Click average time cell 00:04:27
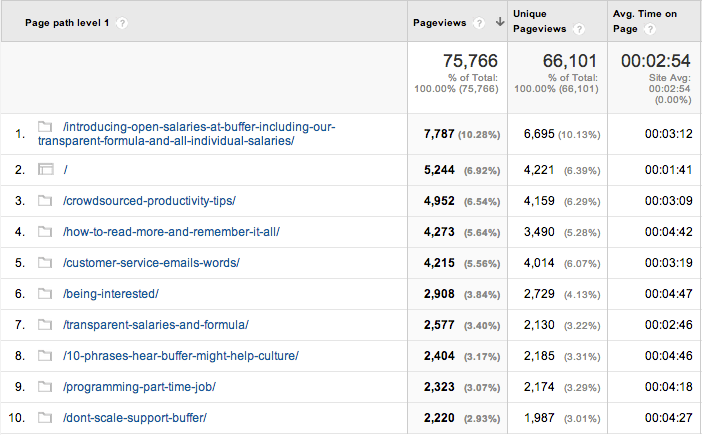This screenshot has width=702, height=435. pyautogui.click(x=669, y=418)
